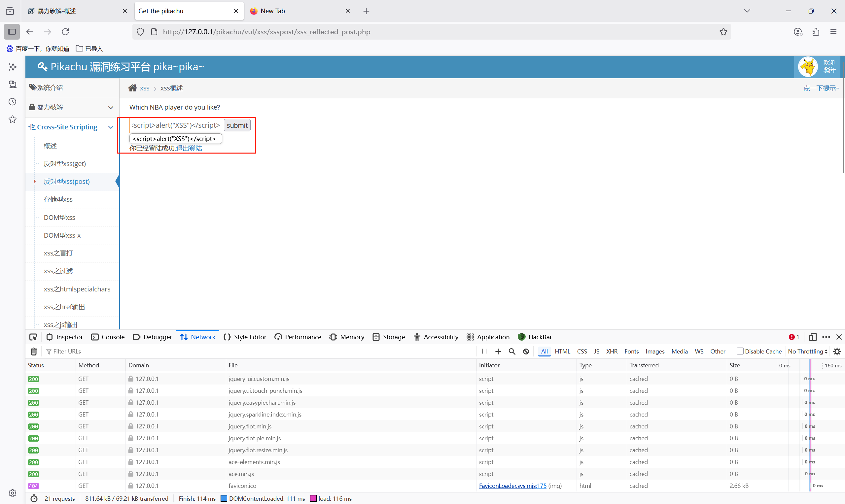The image size is (845, 504).
Task: Switch to Debugger tab
Action: pos(152,337)
